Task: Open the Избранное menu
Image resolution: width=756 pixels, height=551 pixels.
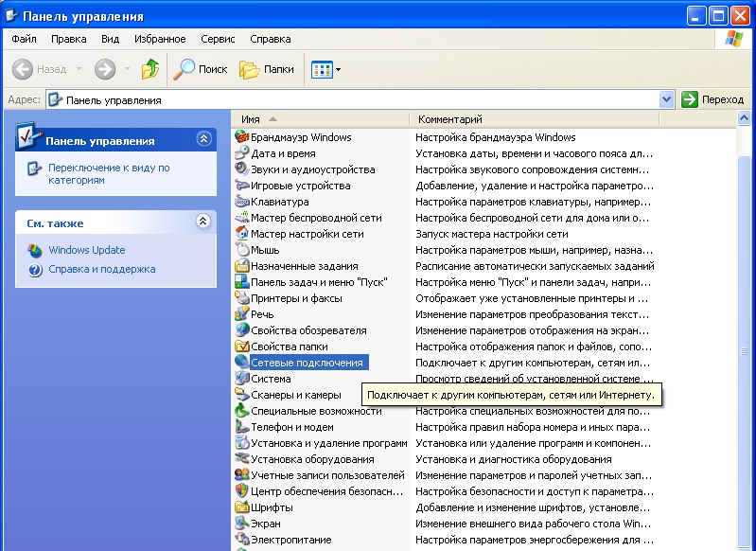Action: (x=160, y=39)
